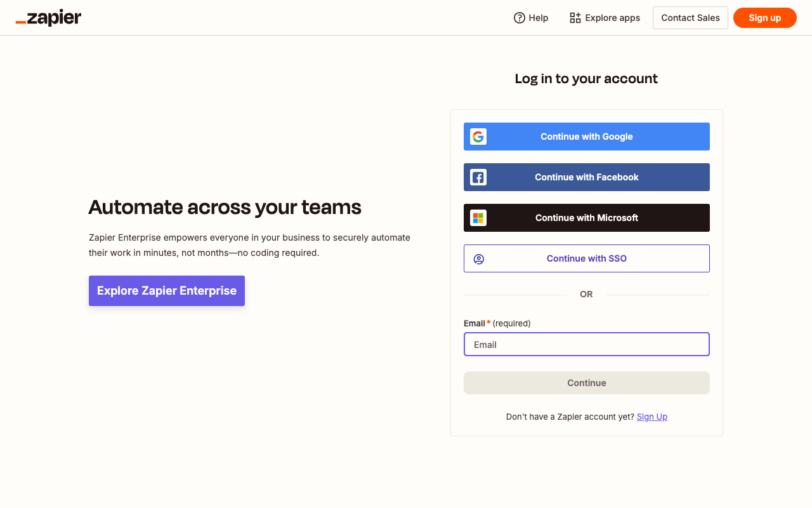Viewport: 812px width, 508px height.
Task: Continue with Facebook login
Action: (587, 177)
